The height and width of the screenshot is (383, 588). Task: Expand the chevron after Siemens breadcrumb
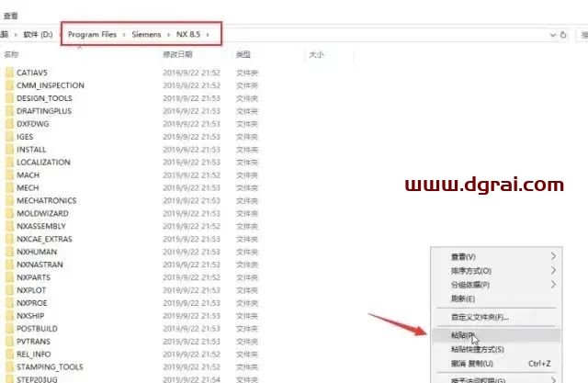tap(168, 35)
